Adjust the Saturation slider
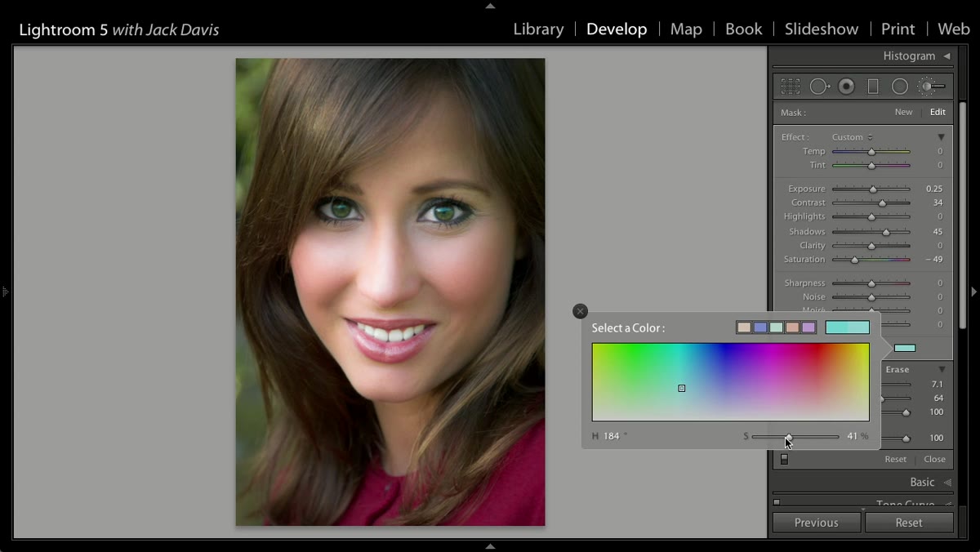This screenshot has width=980, height=552. (x=871, y=260)
